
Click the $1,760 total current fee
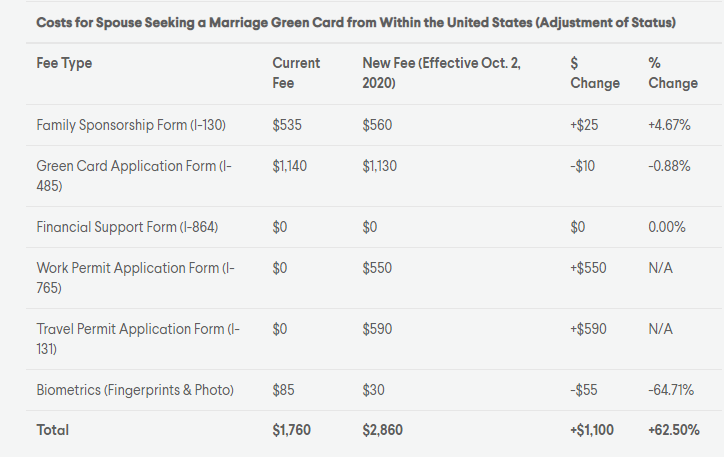tap(291, 430)
